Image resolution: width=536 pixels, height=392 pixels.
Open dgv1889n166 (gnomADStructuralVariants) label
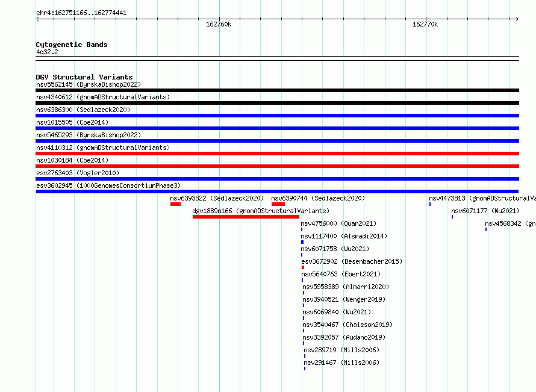(261, 211)
